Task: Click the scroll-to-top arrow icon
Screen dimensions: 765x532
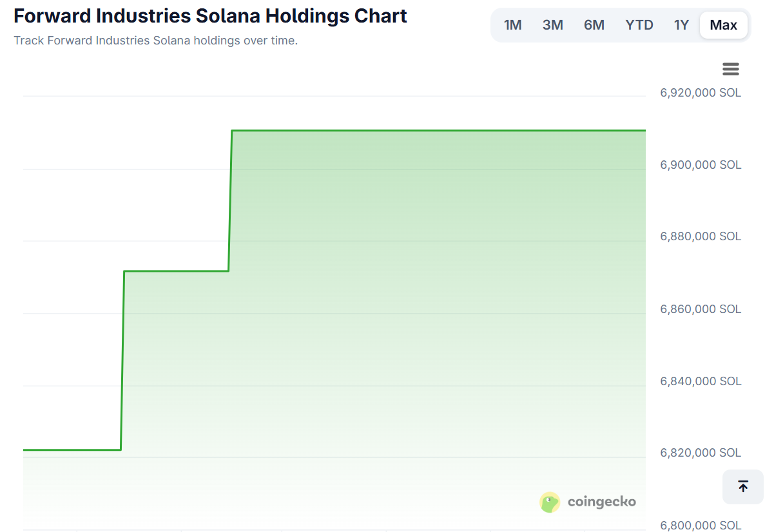Action: (742, 487)
